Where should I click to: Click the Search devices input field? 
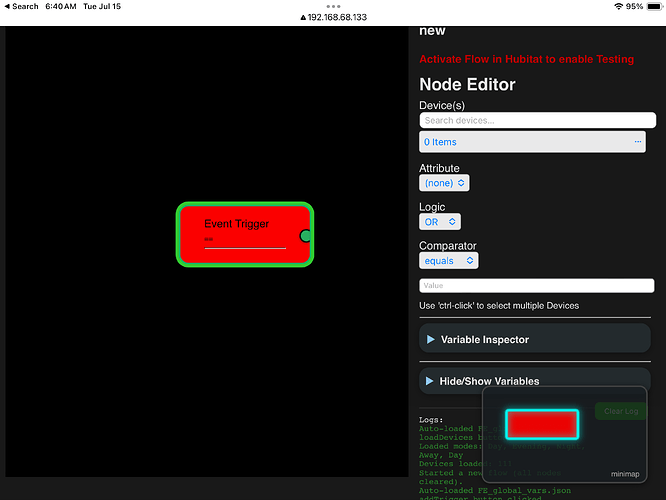click(x=537, y=120)
